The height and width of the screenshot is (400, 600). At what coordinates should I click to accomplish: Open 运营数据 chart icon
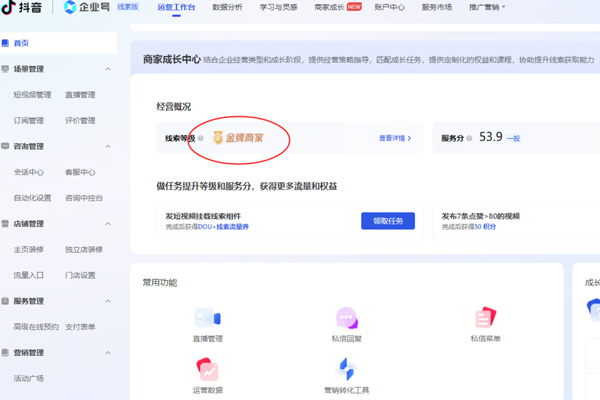pyautogui.click(x=207, y=369)
